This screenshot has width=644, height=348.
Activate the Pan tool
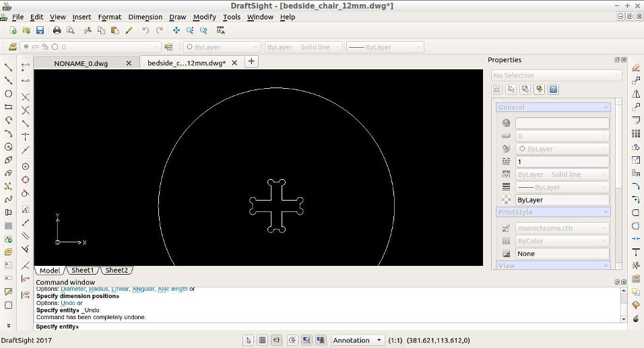[176, 30]
